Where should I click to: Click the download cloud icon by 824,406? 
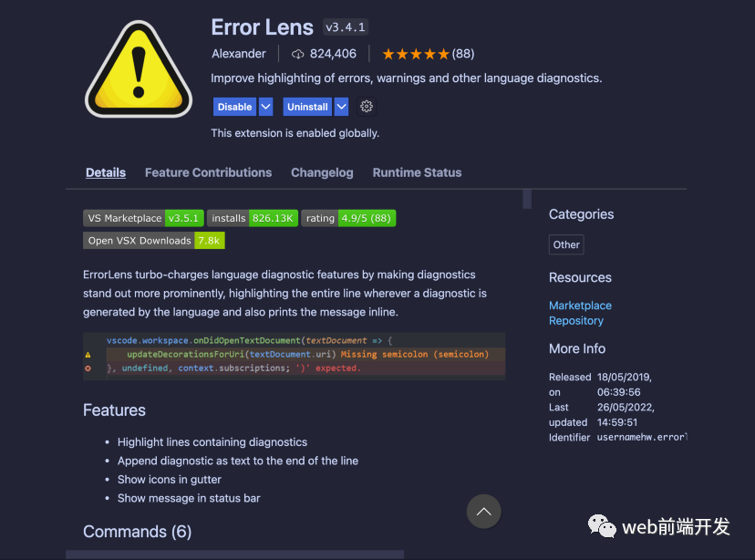(297, 54)
